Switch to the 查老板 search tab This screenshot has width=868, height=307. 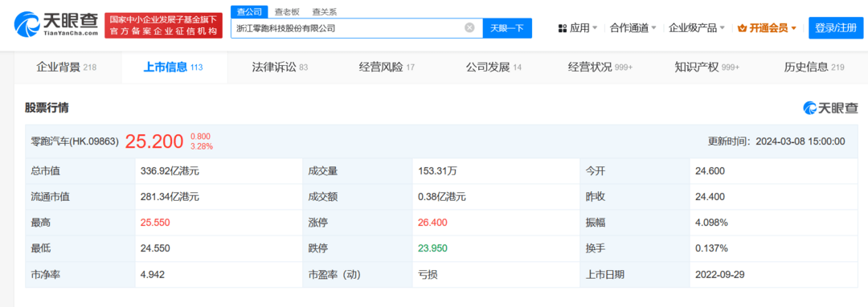point(287,11)
